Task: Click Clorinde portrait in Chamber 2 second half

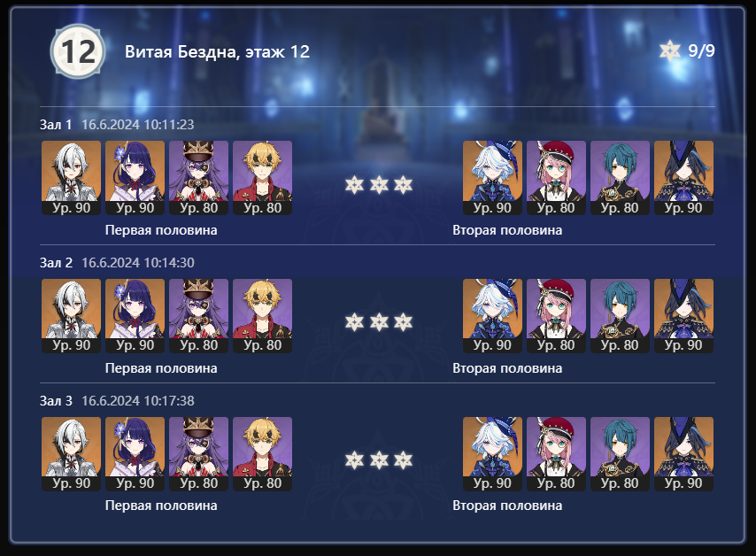Action: (683, 316)
